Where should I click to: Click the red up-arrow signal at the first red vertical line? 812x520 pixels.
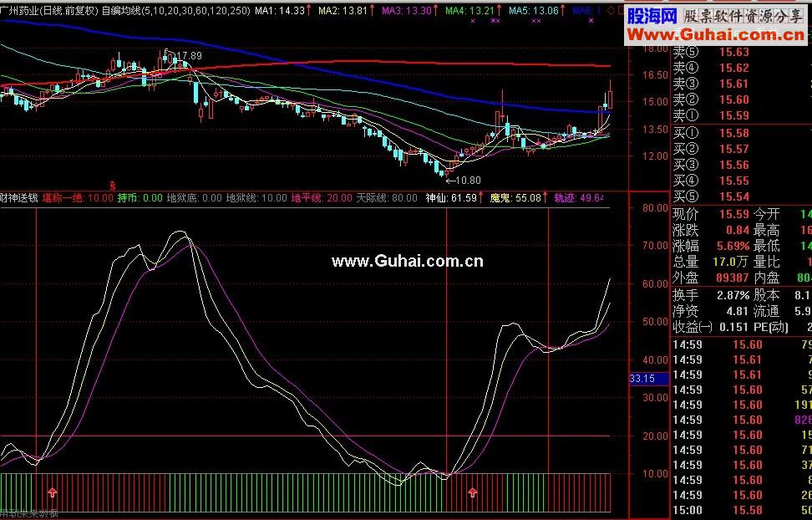point(53,492)
